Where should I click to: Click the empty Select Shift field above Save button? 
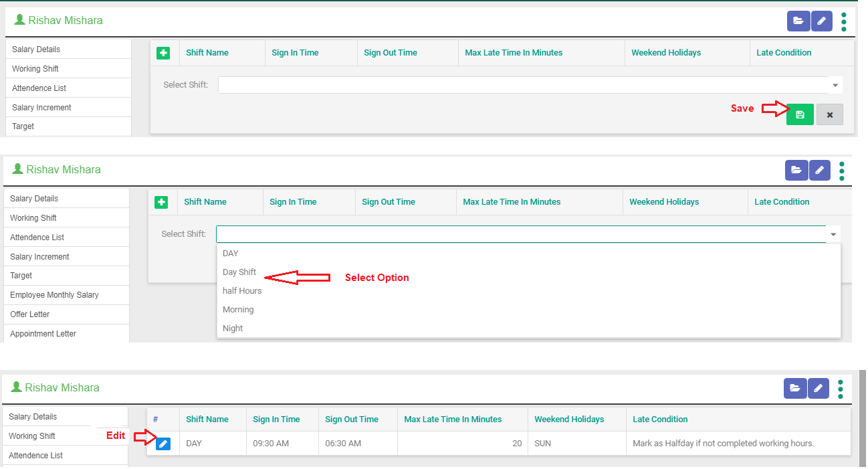522,85
